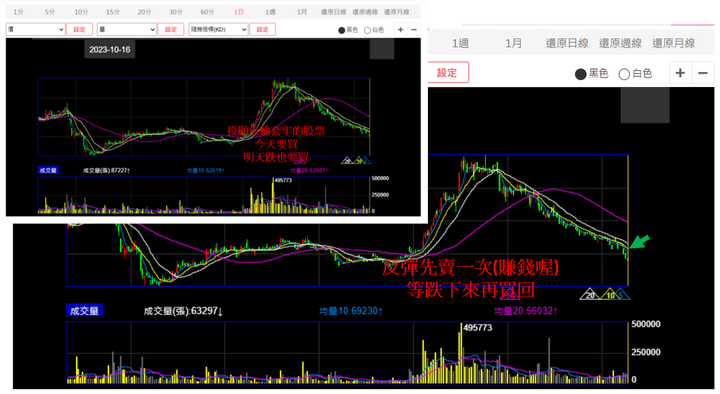The width and height of the screenshot is (720, 394).
Task: Click the 250000 axis label, back chart
Action: (x=646, y=352)
